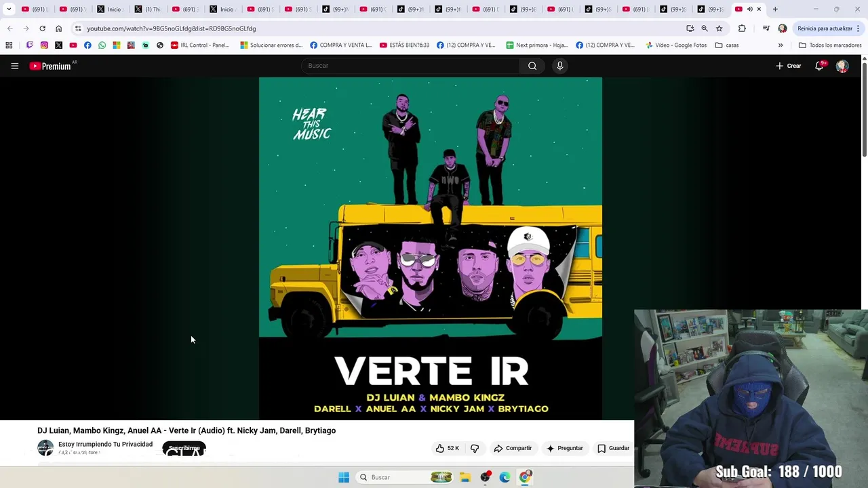This screenshot has height=488, width=868.
Task: Reload the page with the refresh icon
Action: (x=42, y=28)
